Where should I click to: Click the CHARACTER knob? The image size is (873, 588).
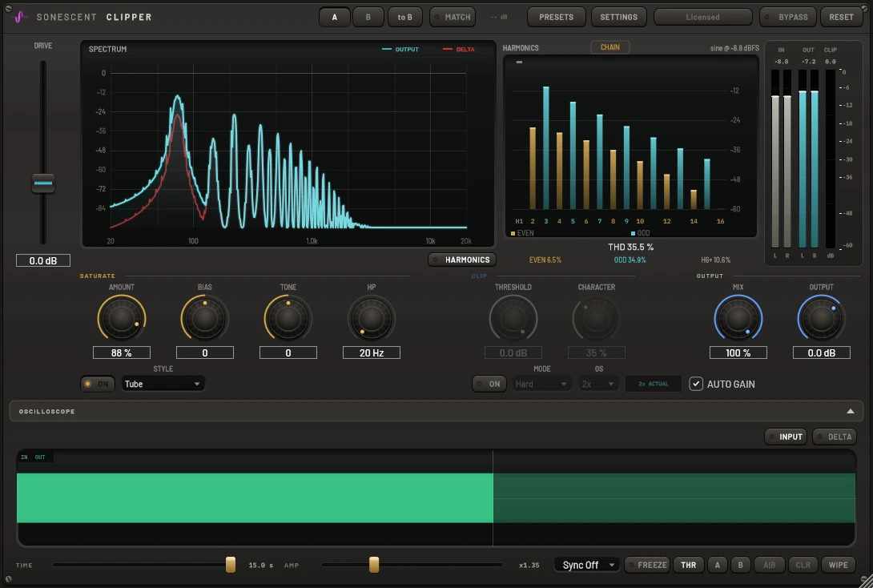coord(596,319)
